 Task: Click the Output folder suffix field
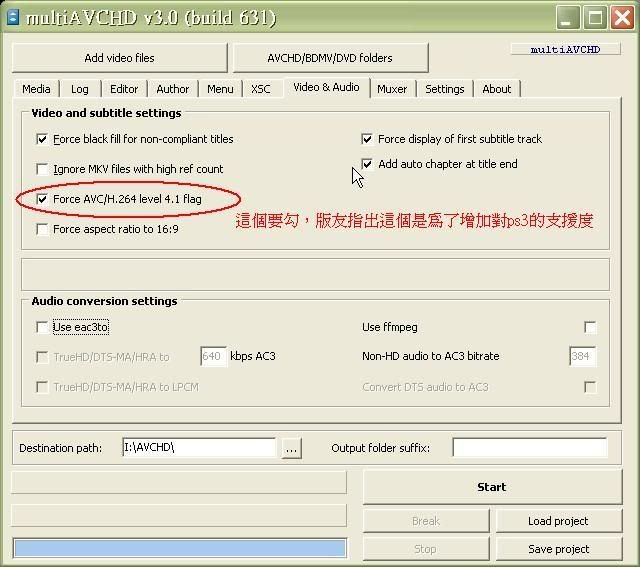(x=530, y=448)
